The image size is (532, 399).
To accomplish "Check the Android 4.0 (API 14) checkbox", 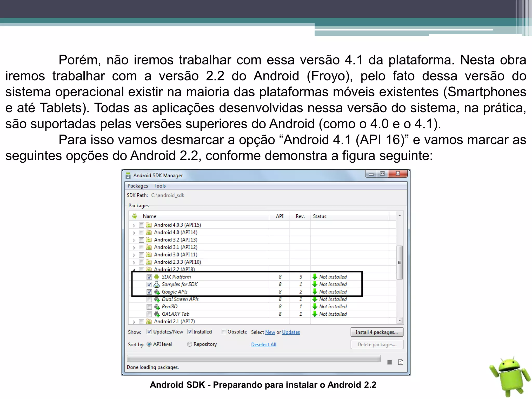I will click(x=142, y=232).
